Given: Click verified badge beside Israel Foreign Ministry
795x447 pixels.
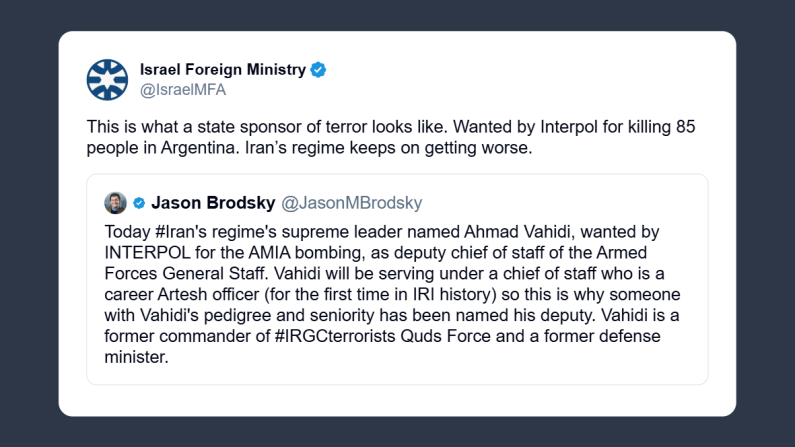Looking at the screenshot, I should [318, 70].
